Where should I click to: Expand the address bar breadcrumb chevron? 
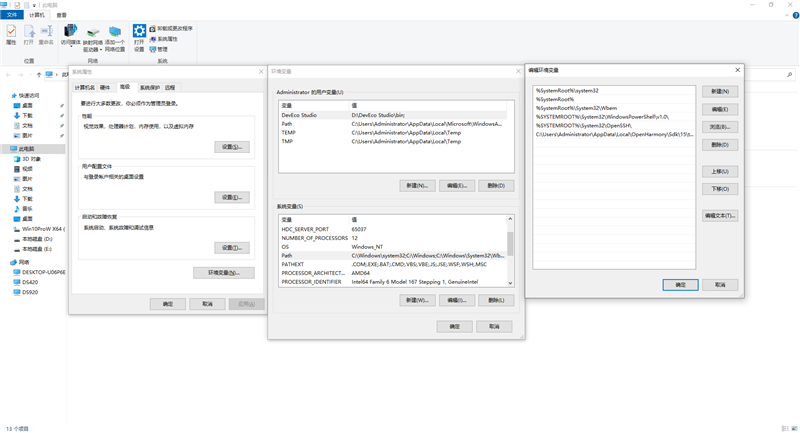pyautogui.click(x=57, y=74)
